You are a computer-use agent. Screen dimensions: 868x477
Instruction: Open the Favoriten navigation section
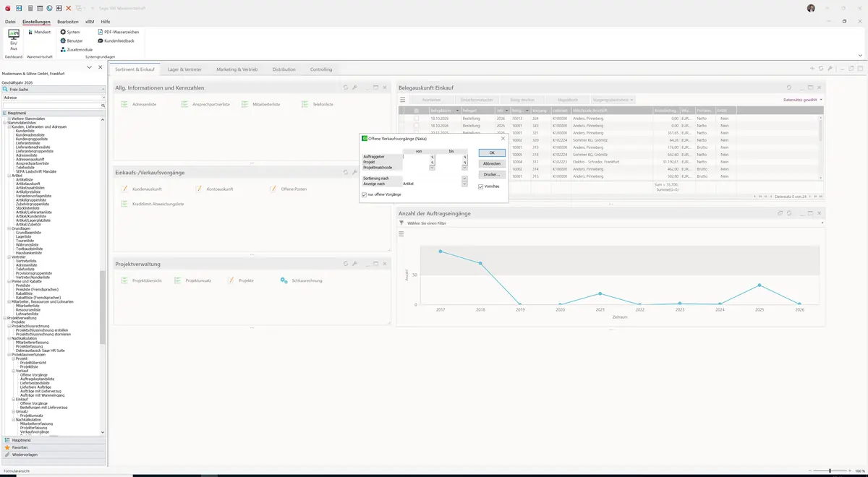(x=53, y=447)
